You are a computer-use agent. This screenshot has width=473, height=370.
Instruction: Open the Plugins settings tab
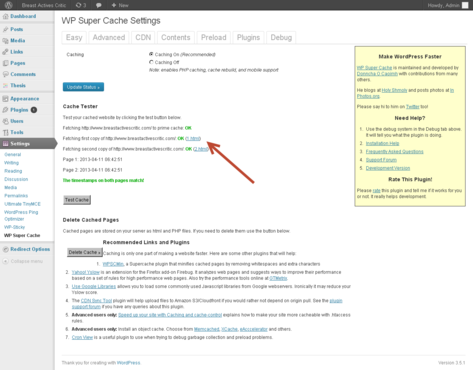(248, 37)
